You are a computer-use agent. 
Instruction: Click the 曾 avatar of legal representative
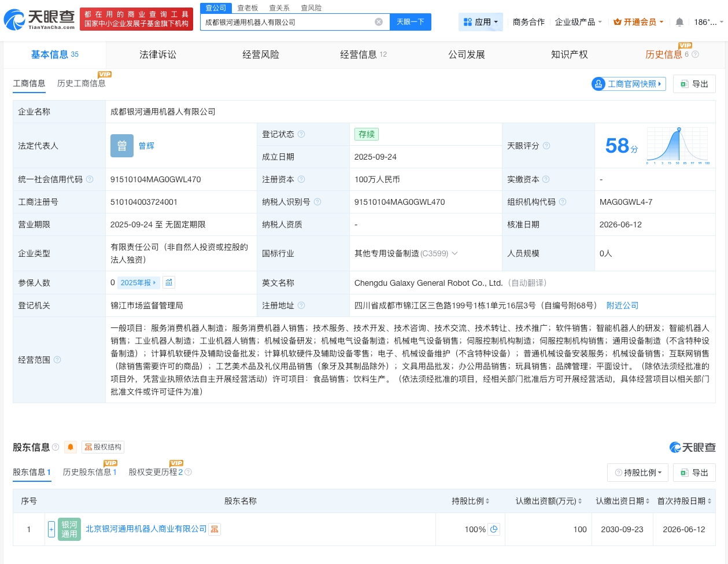(122, 146)
